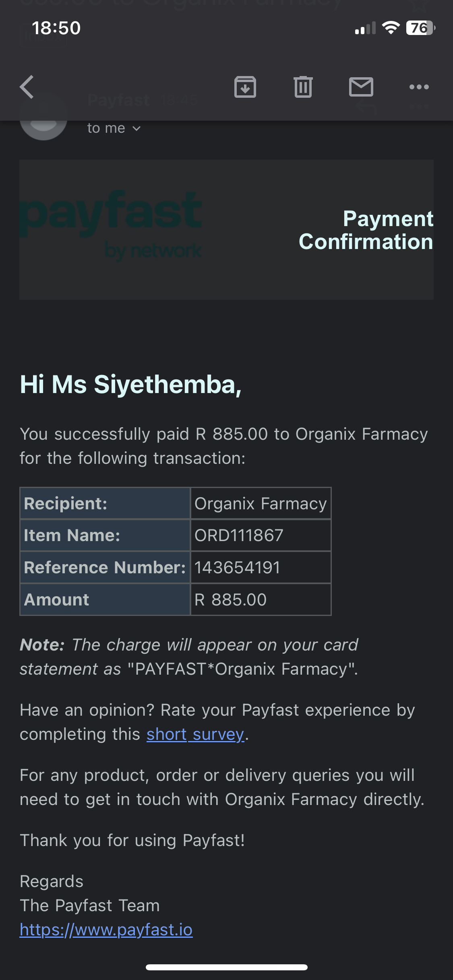Screen dimensions: 453x980
Task: Tap the Organix Farmacy recipient cell
Action: (261, 503)
